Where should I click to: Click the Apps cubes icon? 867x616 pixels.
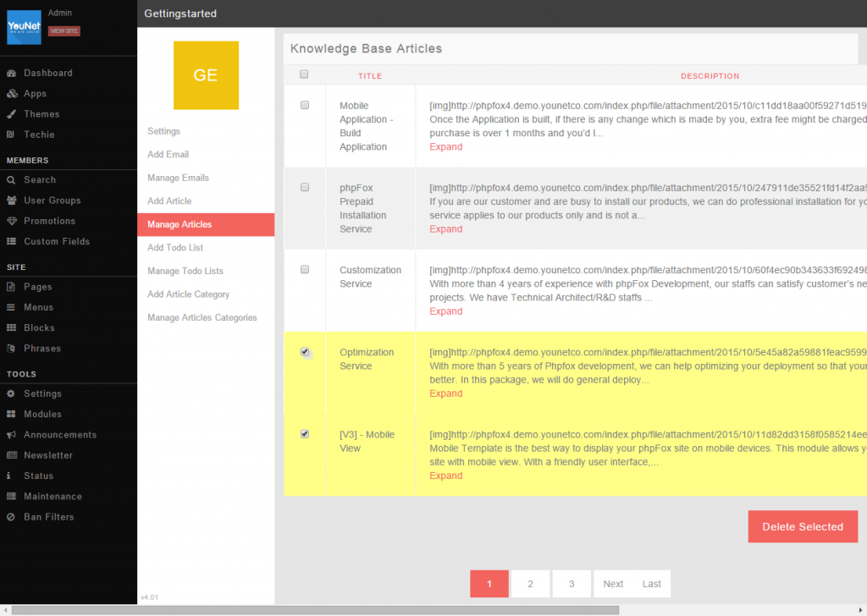12,93
